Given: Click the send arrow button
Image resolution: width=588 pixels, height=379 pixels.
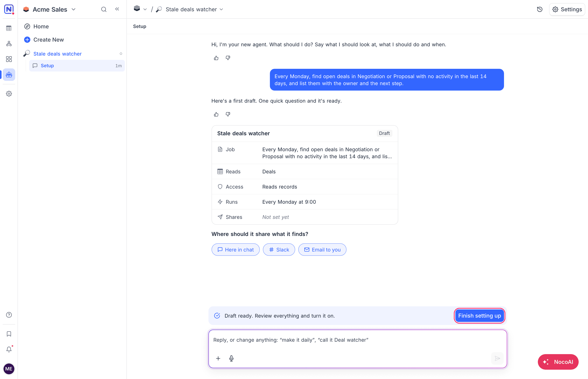Looking at the screenshot, I should coord(497,358).
